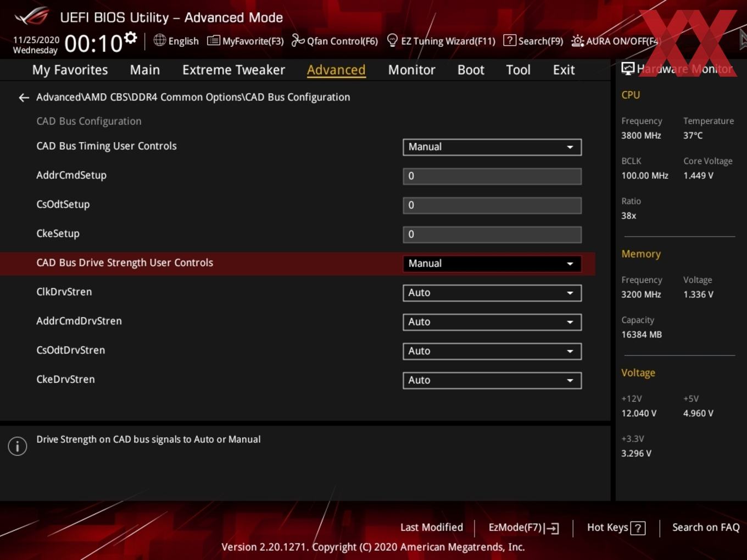Viewport: 747px width, 560px height.
Task: Select the ClkDrvStren label
Action: [x=64, y=292]
